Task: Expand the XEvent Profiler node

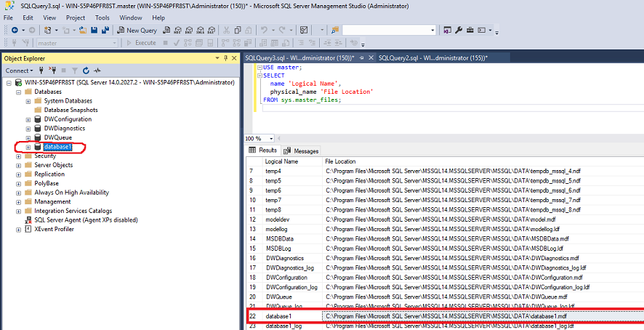Action: click(x=18, y=229)
